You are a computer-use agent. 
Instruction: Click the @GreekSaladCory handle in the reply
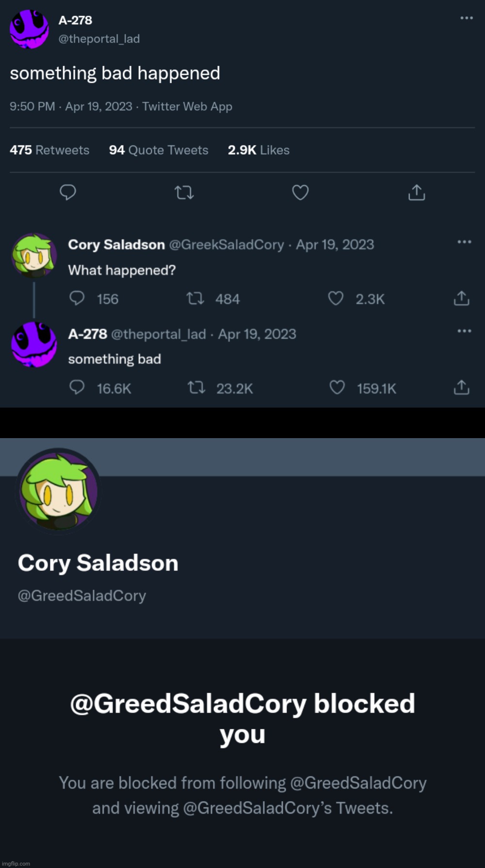[226, 245]
